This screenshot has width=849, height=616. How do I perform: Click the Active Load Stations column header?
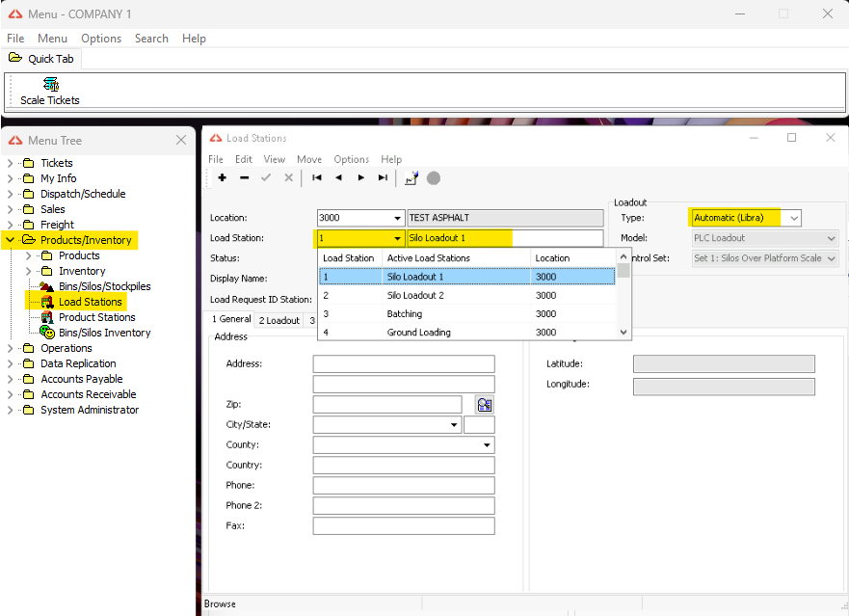pyautogui.click(x=457, y=258)
